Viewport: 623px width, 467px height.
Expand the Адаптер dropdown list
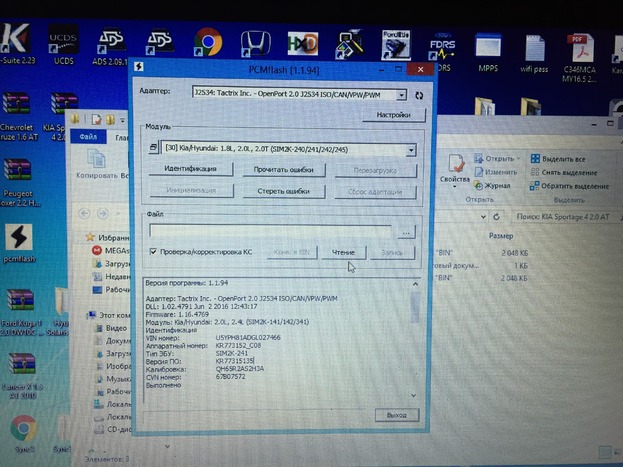pos(401,94)
